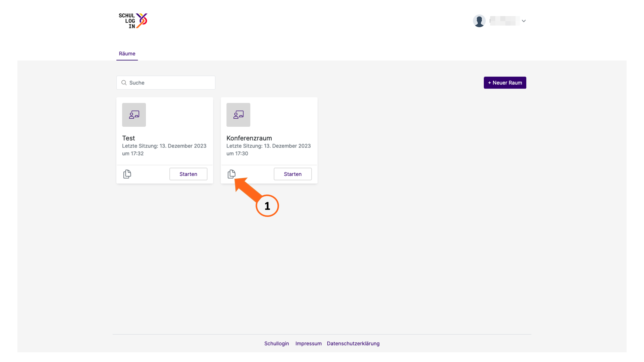Expand the user account dropdown chevron
This screenshot has width=644, height=362.
[524, 21]
